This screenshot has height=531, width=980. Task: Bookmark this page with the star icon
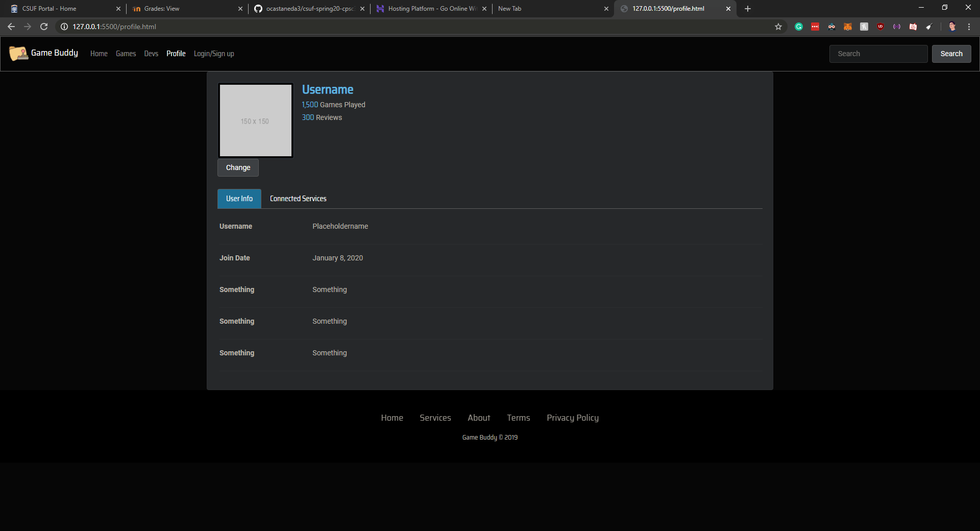click(778, 27)
